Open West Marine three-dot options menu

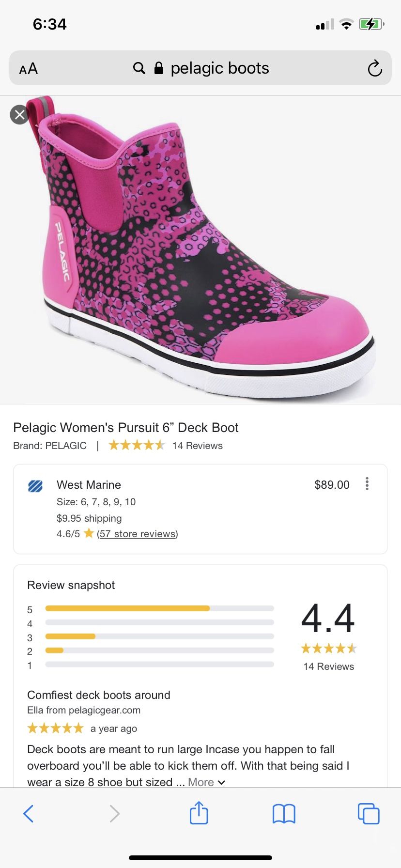367,484
